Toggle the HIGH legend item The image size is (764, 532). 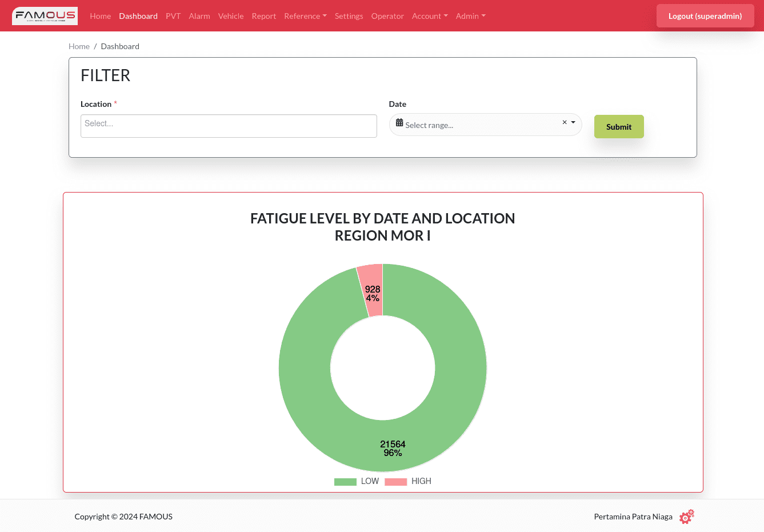[x=408, y=481]
